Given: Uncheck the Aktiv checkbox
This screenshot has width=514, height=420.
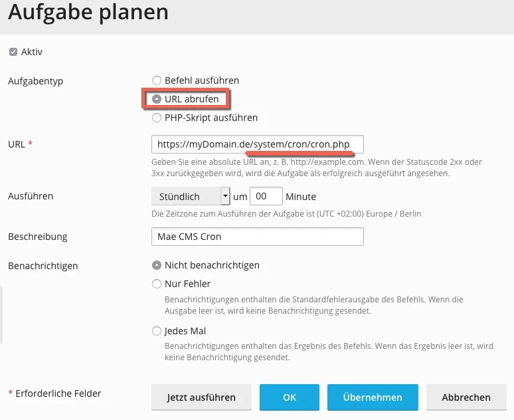Looking at the screenshot, I should point(13,52).
